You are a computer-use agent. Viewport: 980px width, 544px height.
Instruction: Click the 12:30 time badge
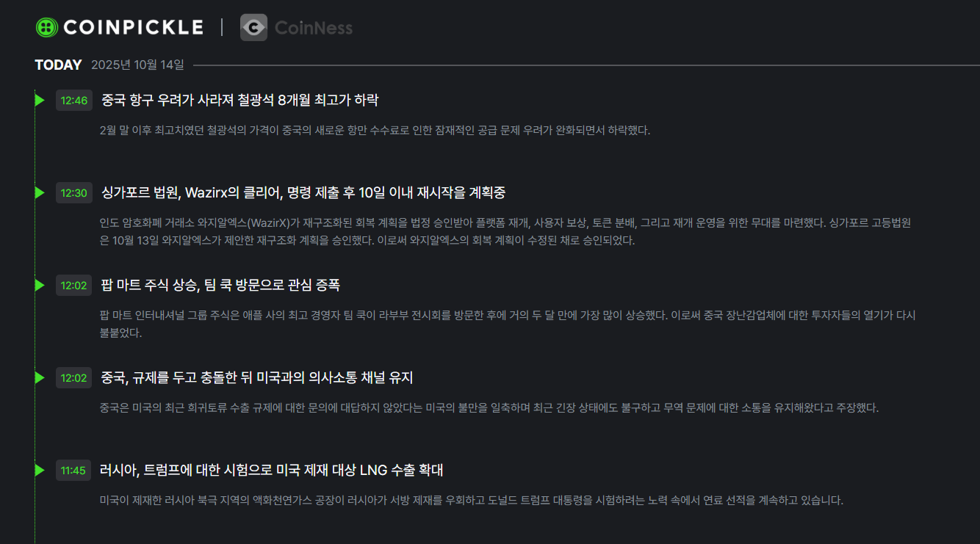click(74, 193)
